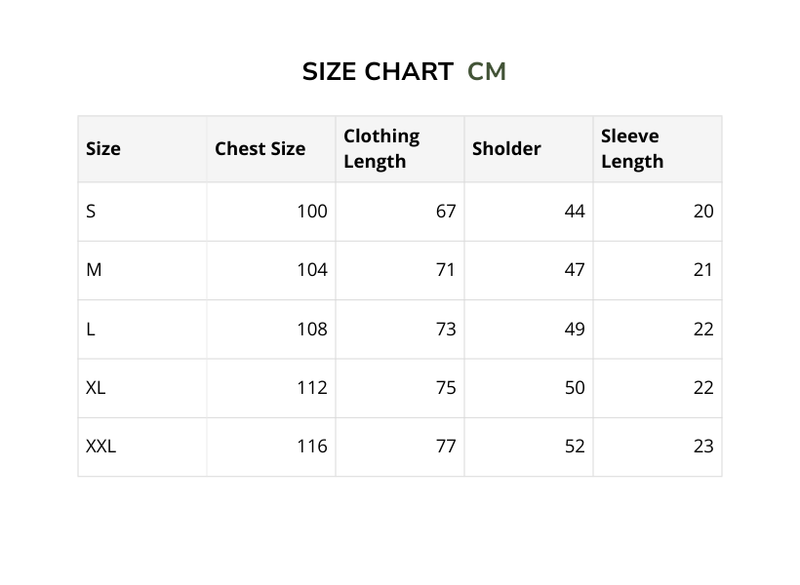Click the XXL size row label
This screenshot has width=800, height=585.
coord(101,447)
